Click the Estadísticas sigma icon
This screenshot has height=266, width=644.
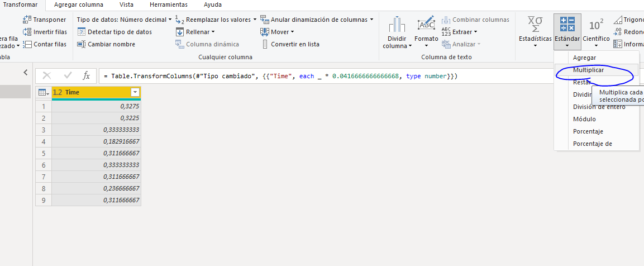click(x=535, y=24)
